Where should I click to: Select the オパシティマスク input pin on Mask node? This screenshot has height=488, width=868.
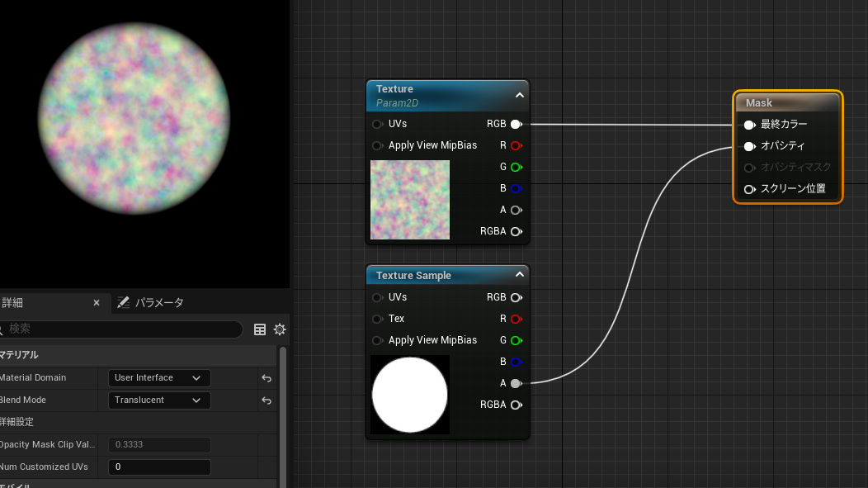click(749, 167)
